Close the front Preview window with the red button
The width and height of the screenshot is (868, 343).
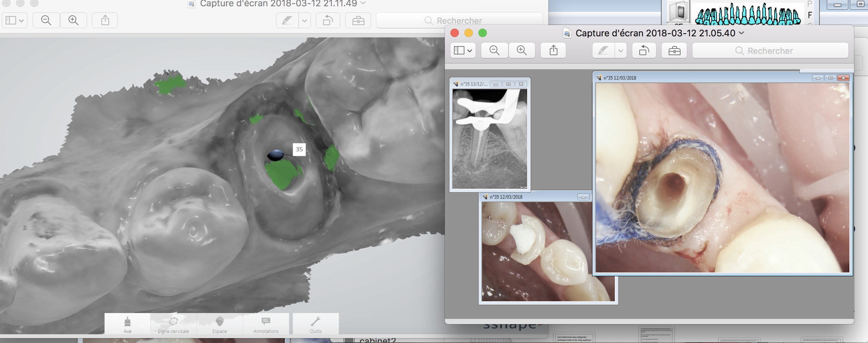pyautogui.click(x=455, y=33)
